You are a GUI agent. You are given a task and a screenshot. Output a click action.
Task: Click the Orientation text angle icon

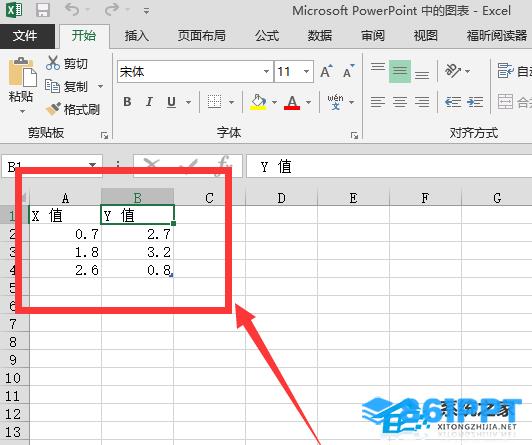[453, 71]
